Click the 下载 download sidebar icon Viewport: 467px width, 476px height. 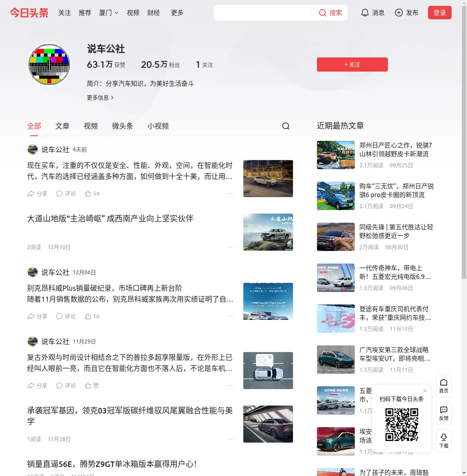pos(444,441)
